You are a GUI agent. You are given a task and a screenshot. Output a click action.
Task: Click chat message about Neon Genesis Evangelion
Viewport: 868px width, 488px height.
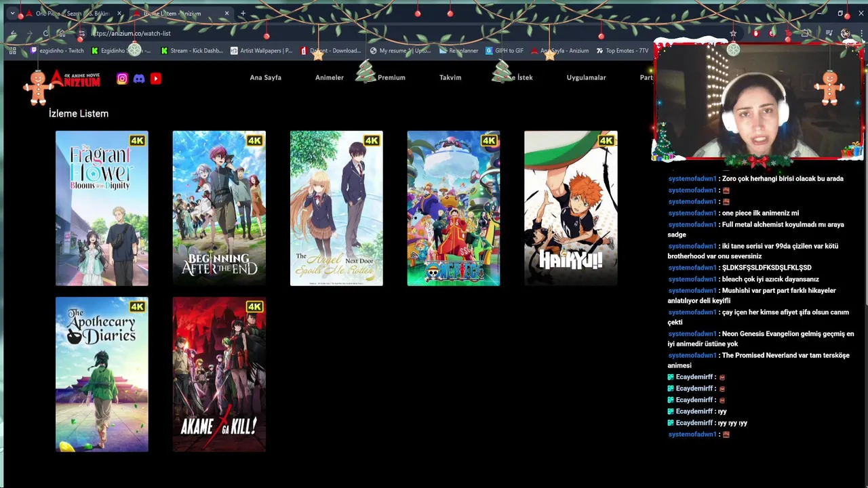coord(761,339)
